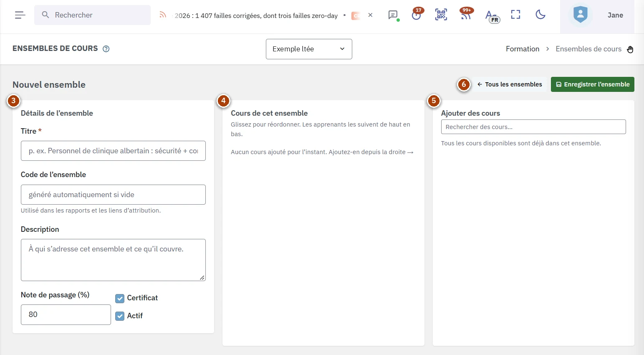Focus the Code de l'ensemble field
This screenshot has height=355, width=644.
point(113,195)
